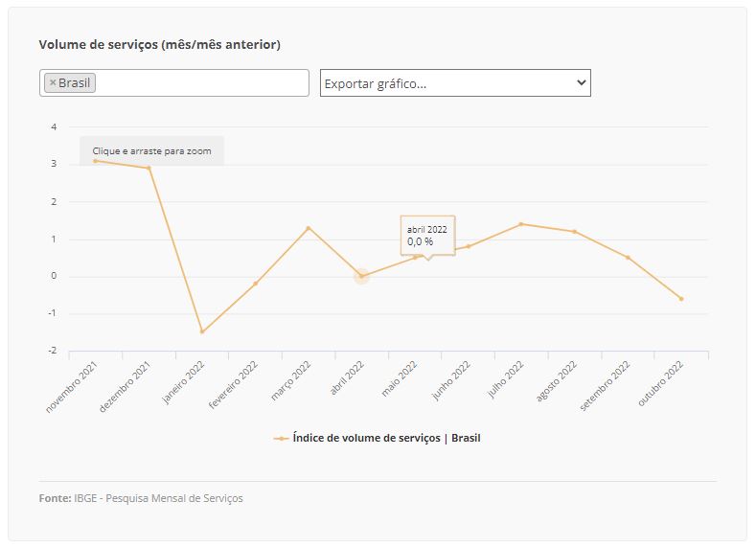The image size is (756, 547).
Task: Select the fevereiro 2022 data point
Action: click(255, 284)
